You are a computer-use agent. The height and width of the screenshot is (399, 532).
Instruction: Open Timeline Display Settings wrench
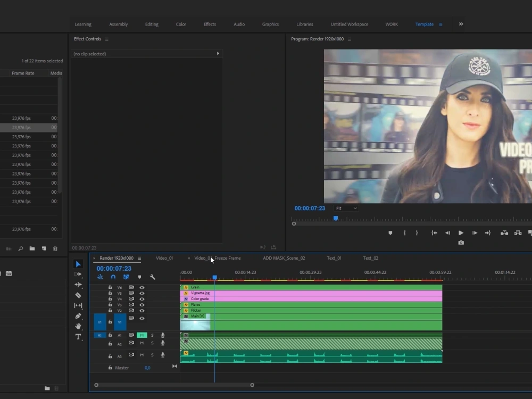[153, 277]
